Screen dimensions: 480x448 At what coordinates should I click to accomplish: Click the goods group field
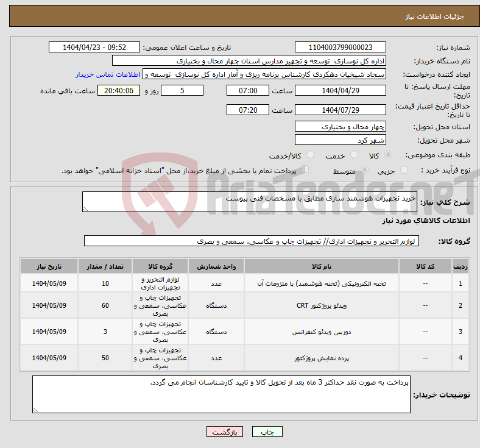tap(252, 241)
